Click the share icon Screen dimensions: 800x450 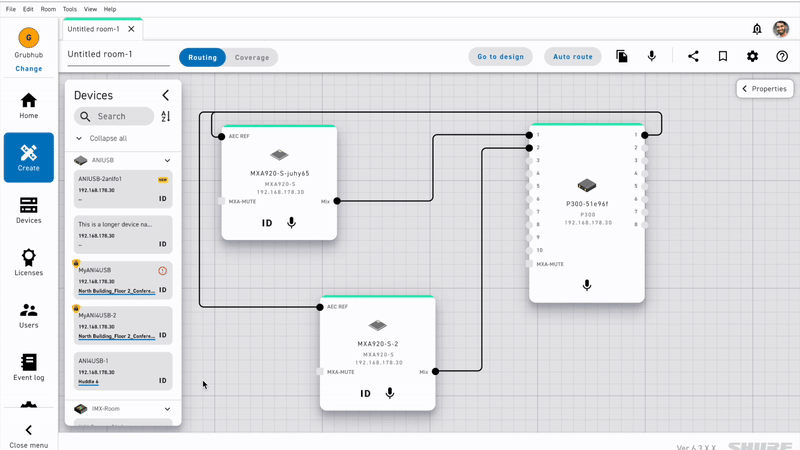tap(693, 56)
